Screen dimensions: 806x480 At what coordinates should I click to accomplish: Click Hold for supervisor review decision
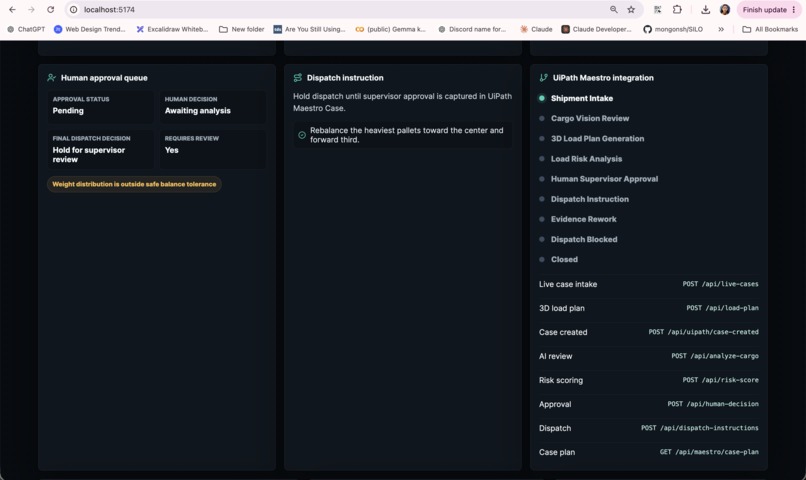click(x=88, y=155)
